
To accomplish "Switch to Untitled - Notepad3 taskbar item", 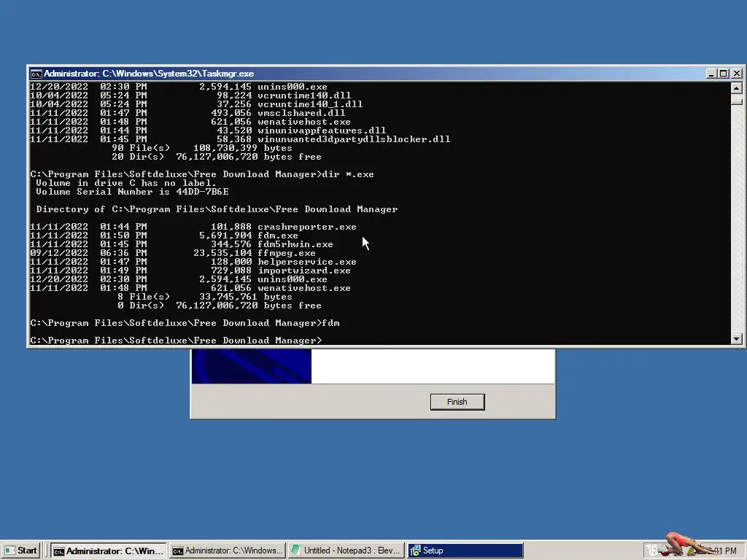I will [347, 551].
